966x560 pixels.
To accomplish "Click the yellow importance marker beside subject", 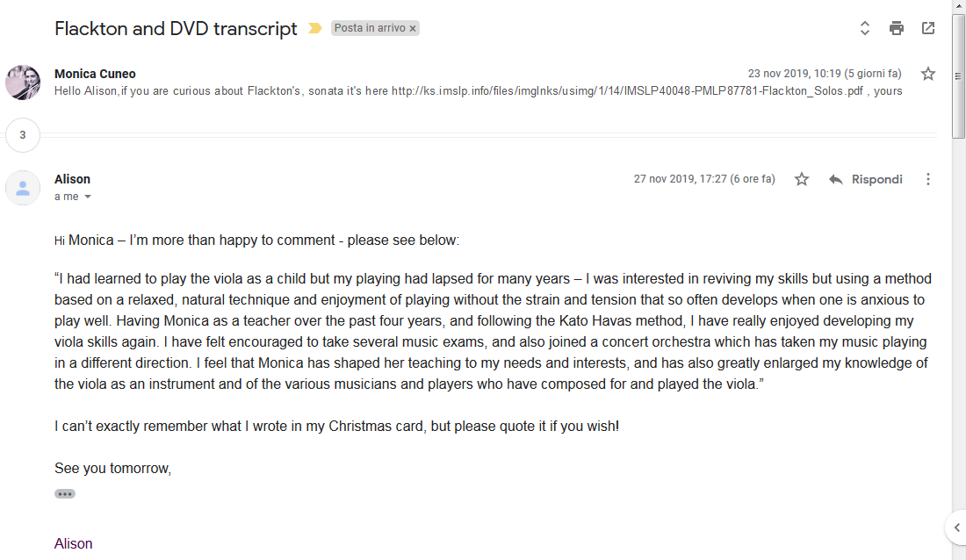I will tap(314, 28).
